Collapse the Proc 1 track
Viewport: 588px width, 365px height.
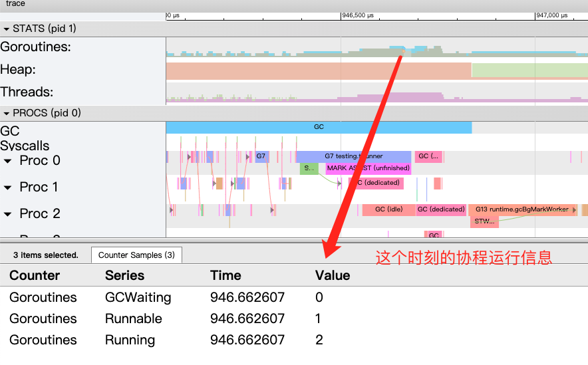[x=7, y=187]
